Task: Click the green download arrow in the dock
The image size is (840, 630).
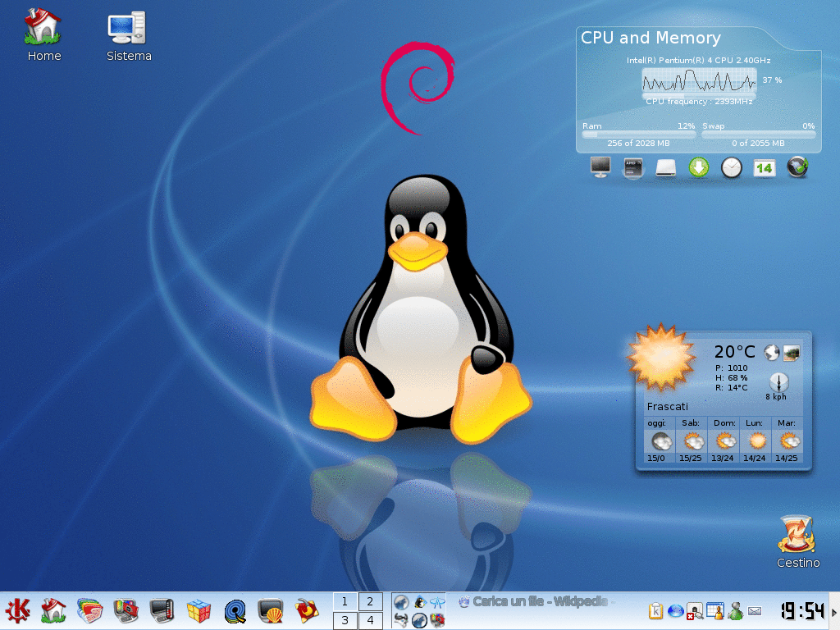Action: pyautogui.click(x=698, y=167)
